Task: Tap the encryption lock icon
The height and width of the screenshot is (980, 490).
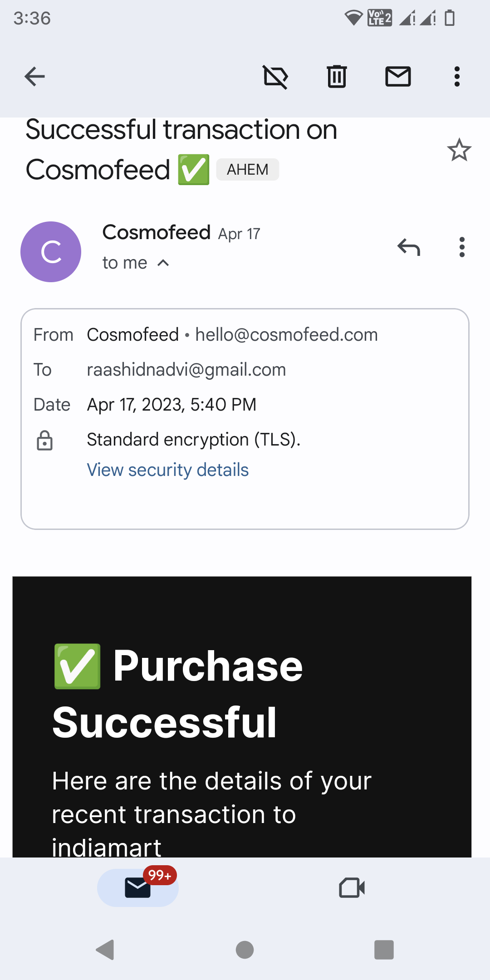Action: [44, 441]
